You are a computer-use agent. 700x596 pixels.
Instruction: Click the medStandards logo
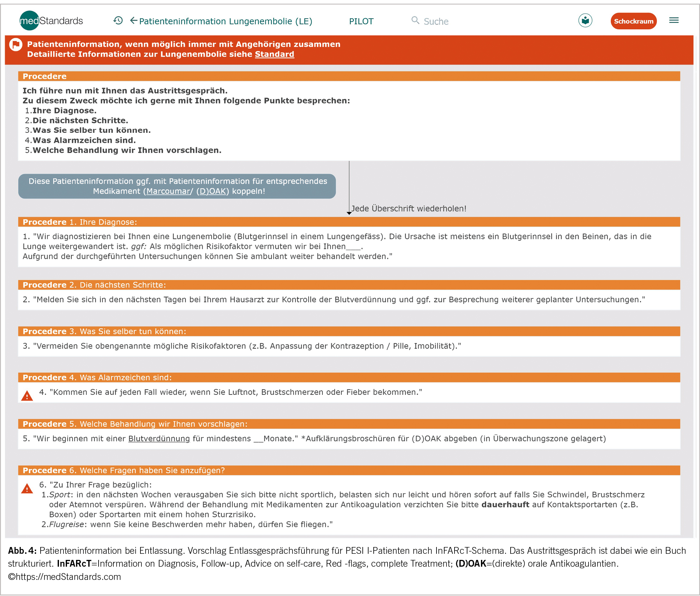click(51, 21)
